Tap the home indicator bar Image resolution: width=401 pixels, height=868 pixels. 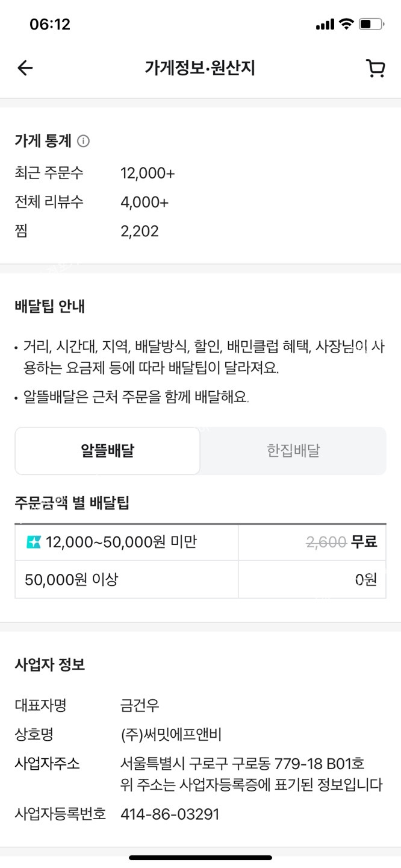[x=200, y=857]
